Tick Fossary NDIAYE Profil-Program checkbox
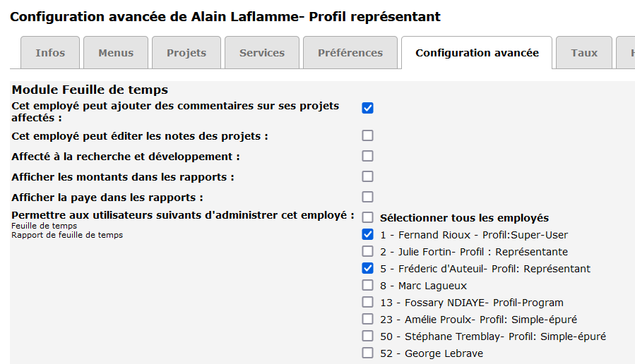Viewport: 635px width, 364px height. tap(367, 302)
